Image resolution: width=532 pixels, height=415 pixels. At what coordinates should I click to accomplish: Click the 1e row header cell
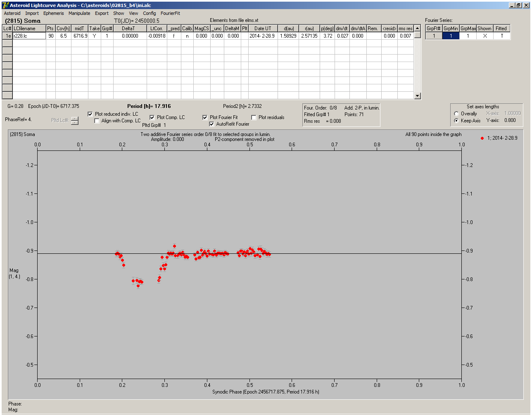tap(7, 36)
